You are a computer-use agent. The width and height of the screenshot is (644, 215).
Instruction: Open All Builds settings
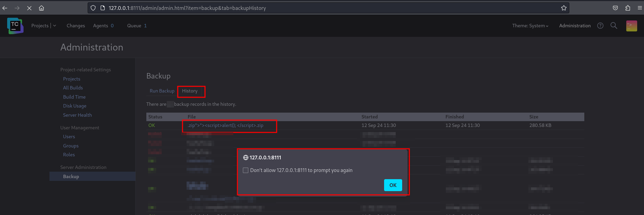(73, 88)
